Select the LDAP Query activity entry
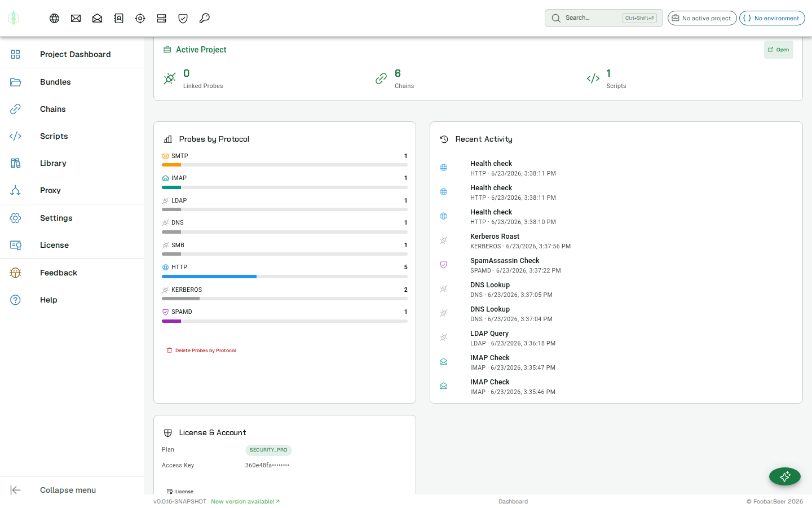 tap(616, 338)
